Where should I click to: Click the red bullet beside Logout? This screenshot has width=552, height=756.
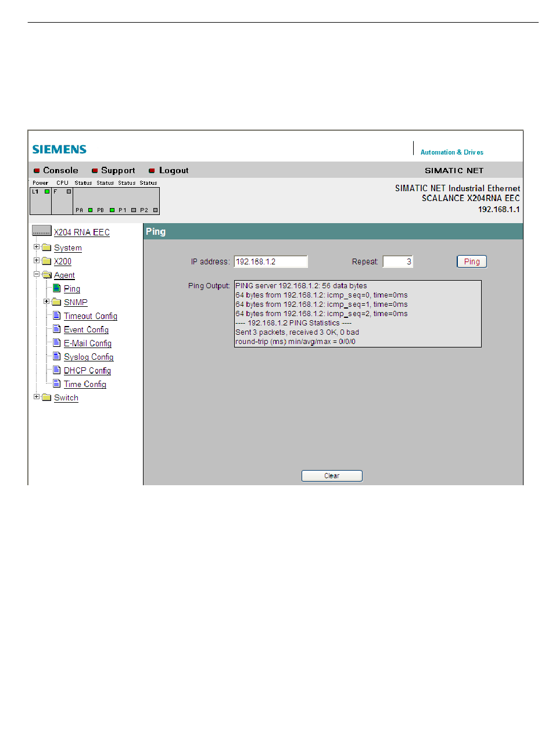click(x=152, y=171)
